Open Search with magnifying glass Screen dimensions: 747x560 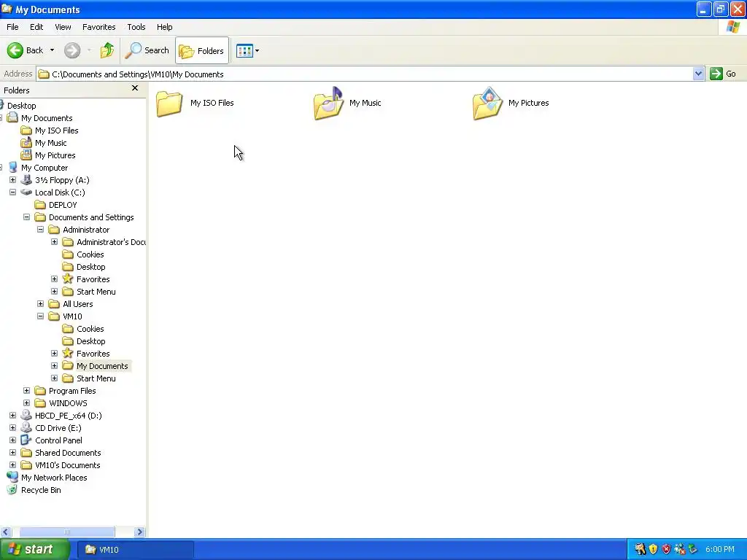pyautogui.click(x=147, y=50)
